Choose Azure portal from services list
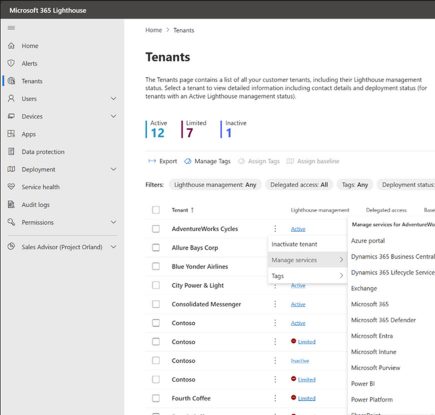Viewport: 435px width, 415px height. (368, 241)
